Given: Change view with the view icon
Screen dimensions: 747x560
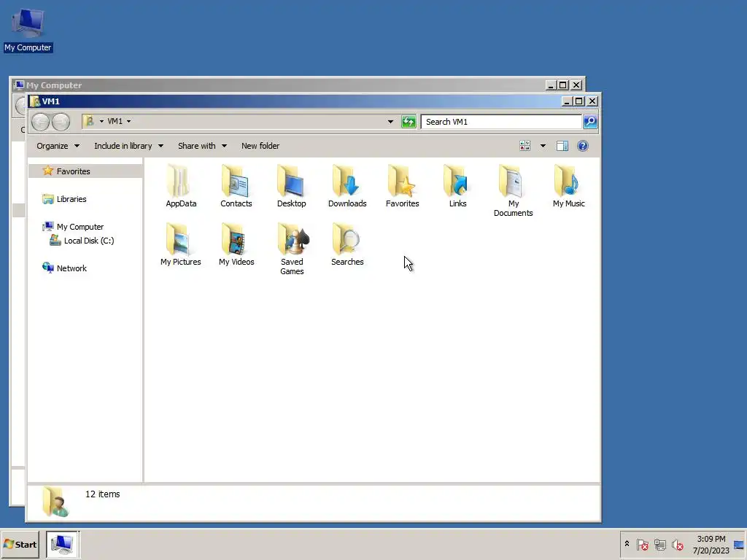Looking at the screenshot, I should 525,146.
